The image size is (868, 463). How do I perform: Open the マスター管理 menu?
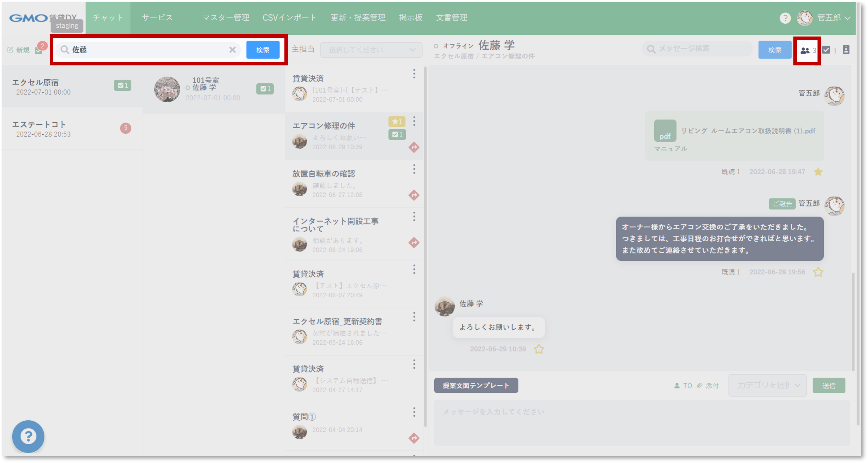[x=226, y=18]
